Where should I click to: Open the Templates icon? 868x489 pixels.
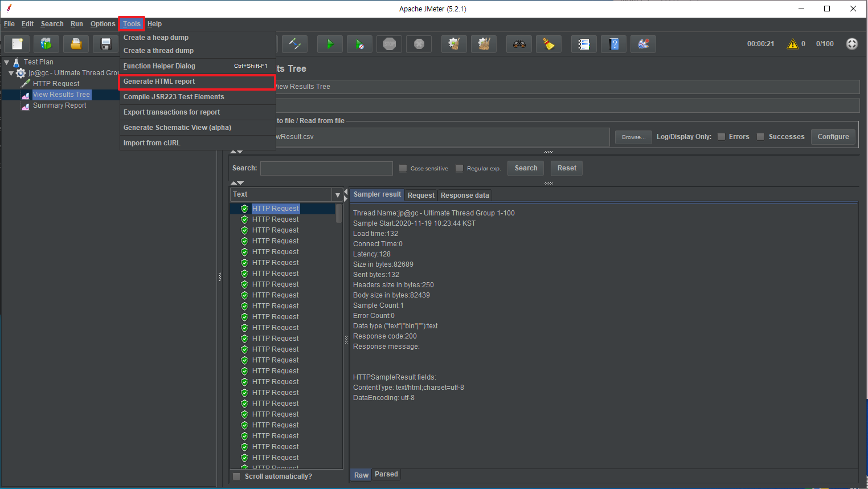[x=46, y=44]
